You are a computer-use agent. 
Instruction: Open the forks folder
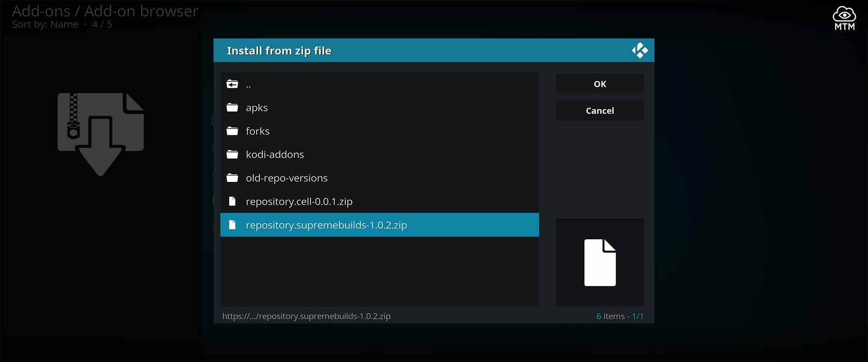tap(380, 131)
